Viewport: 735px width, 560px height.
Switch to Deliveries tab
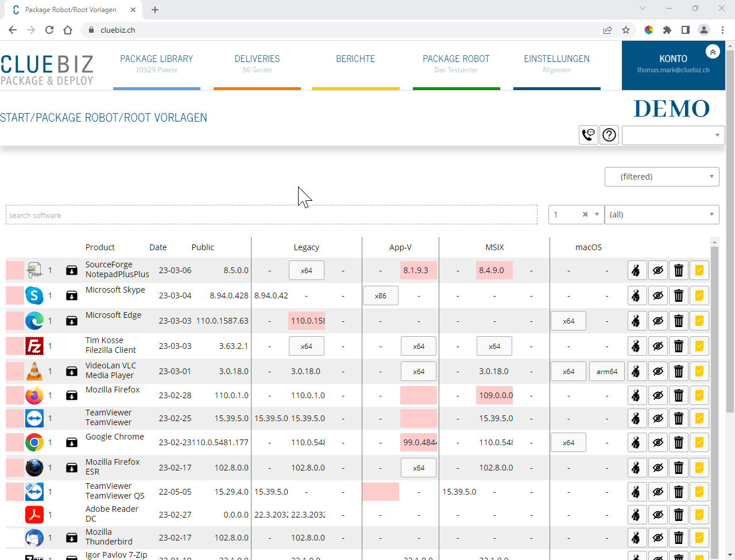257,64
